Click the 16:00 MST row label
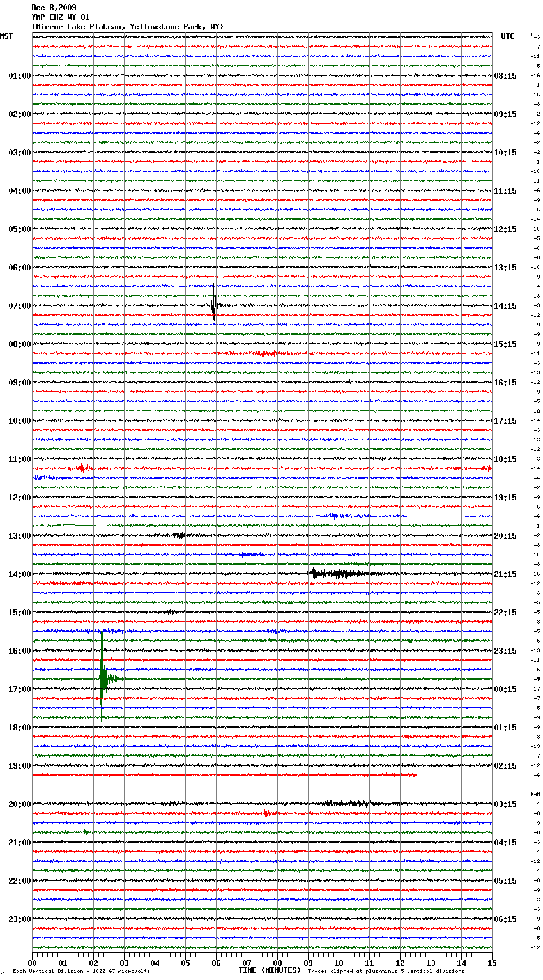 (20, 651)
